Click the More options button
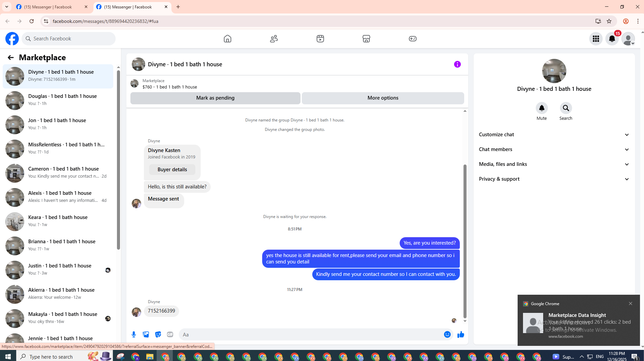Viewport: 644px width, 361px height. [x=383, y=98]
